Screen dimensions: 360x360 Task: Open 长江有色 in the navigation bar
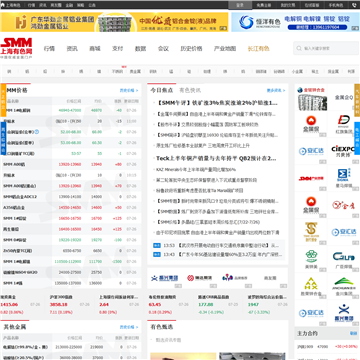258,49
